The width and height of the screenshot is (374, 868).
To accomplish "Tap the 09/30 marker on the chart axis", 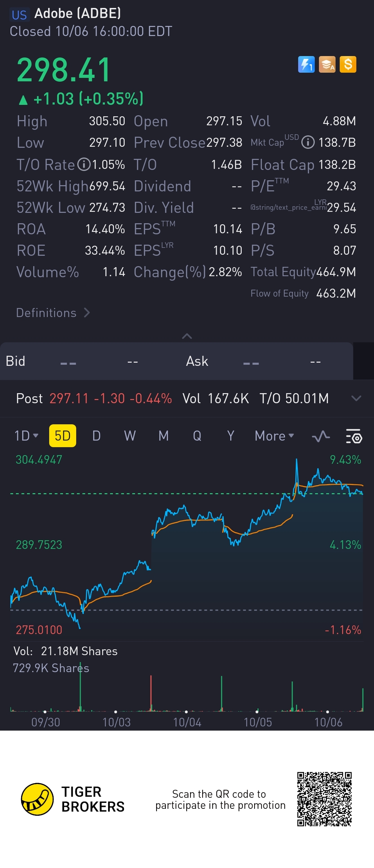I will coord(45,712).
